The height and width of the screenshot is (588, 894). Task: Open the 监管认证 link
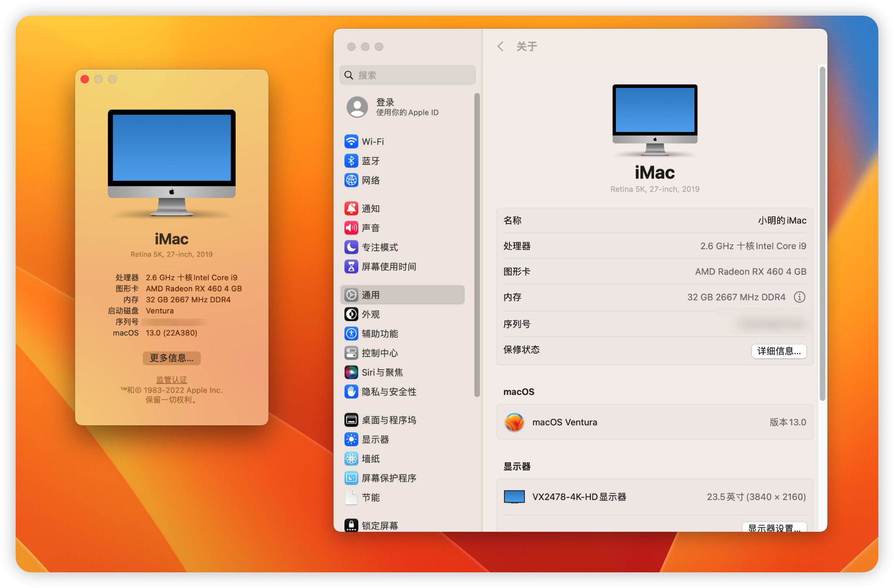click(x=172, y=380)
